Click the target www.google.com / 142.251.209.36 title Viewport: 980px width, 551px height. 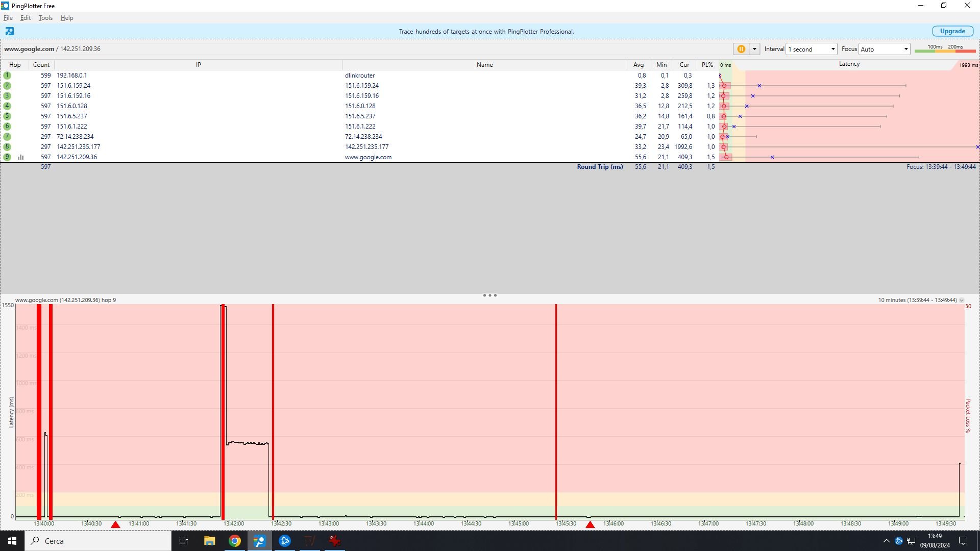pyautogui.click(x=52, y=49)
